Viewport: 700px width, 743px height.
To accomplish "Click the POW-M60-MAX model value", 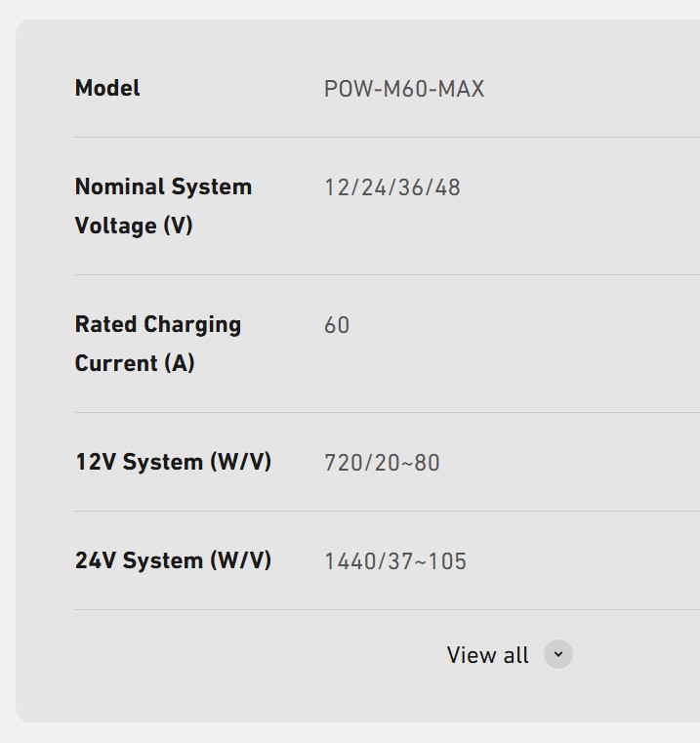I will point(404,89).
